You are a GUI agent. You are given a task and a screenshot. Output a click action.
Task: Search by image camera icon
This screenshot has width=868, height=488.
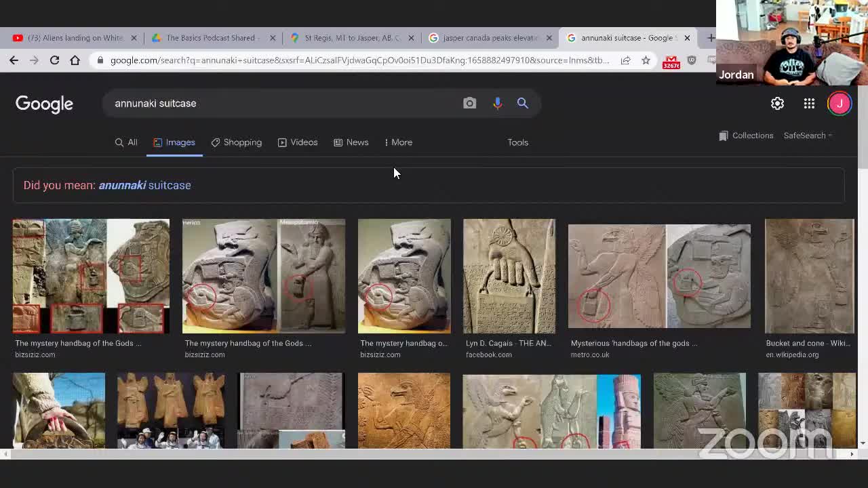tap(469, 103)
